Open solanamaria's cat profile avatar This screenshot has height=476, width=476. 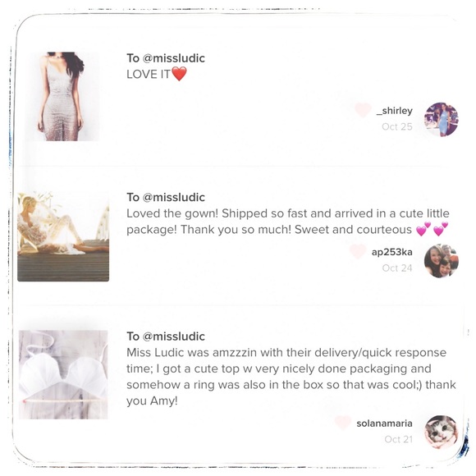pyautogui.click(x=441, y=432)
